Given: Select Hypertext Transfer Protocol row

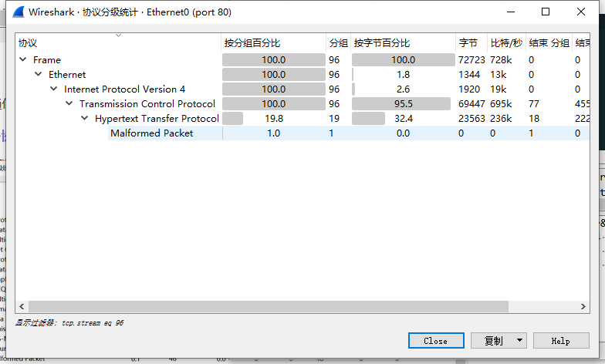Looking at the screenshot, I should coord(302,119).
